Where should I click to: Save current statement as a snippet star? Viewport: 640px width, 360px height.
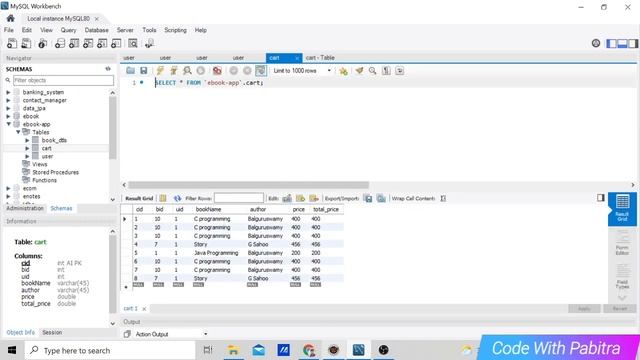click(x=343, y=71)
